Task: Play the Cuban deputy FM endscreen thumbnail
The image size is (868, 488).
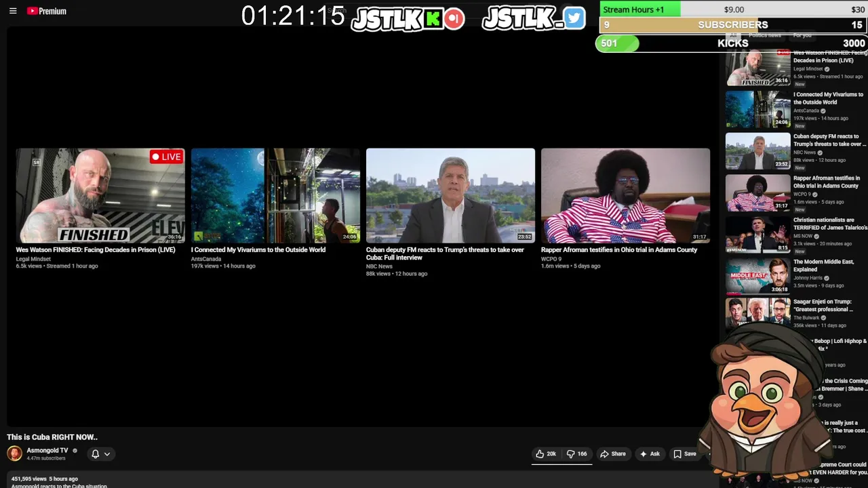Action: tap(450, 196)
